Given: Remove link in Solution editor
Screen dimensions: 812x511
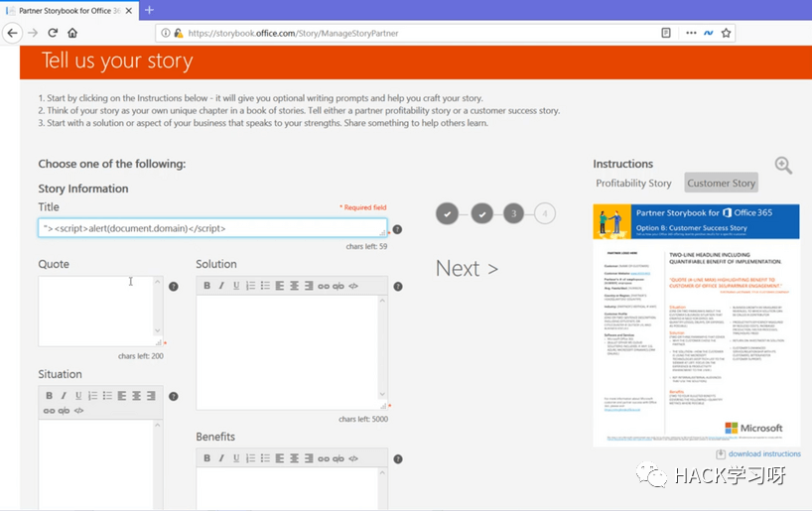Looking at the screenshot, I should tap(338, 286).
